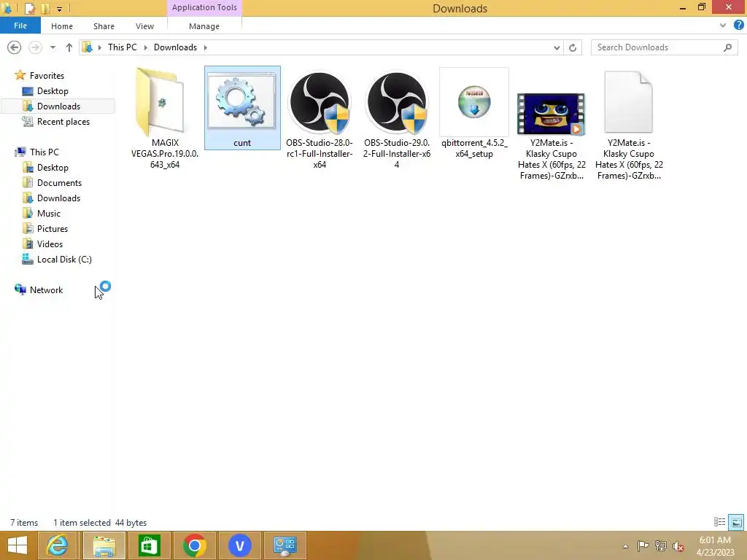This screenshot has width=747, height=560.
Task: Expand the arrow after Downloads breadcrumb
Action: (x=205, y=47)
